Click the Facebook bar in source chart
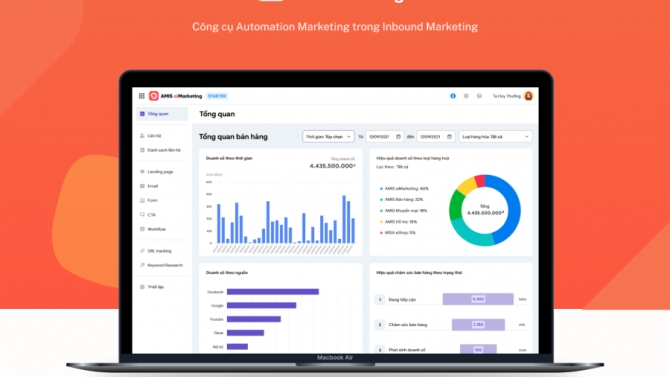The width and height of the screenshot is (670, 377). pyautogui.click(x=273, y=292)
